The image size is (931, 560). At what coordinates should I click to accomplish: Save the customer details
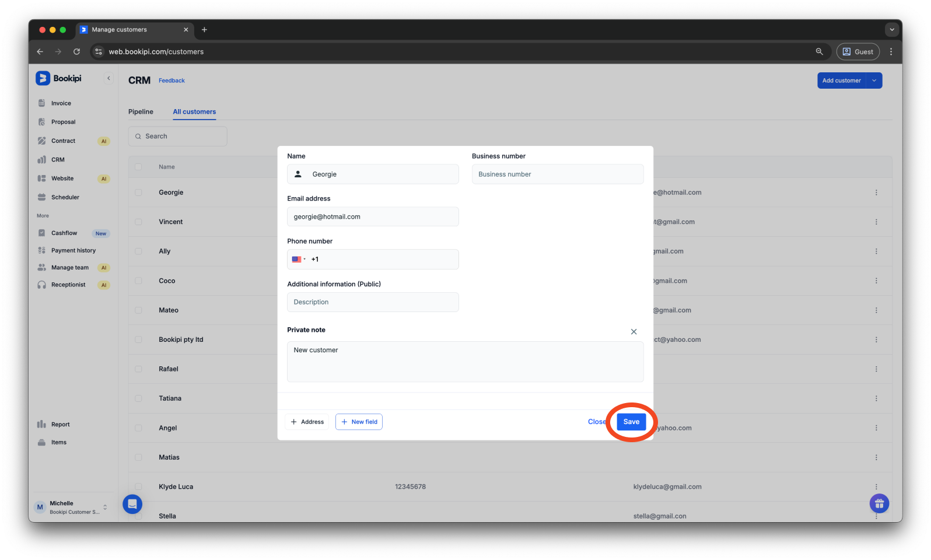(x=631, y=422)
